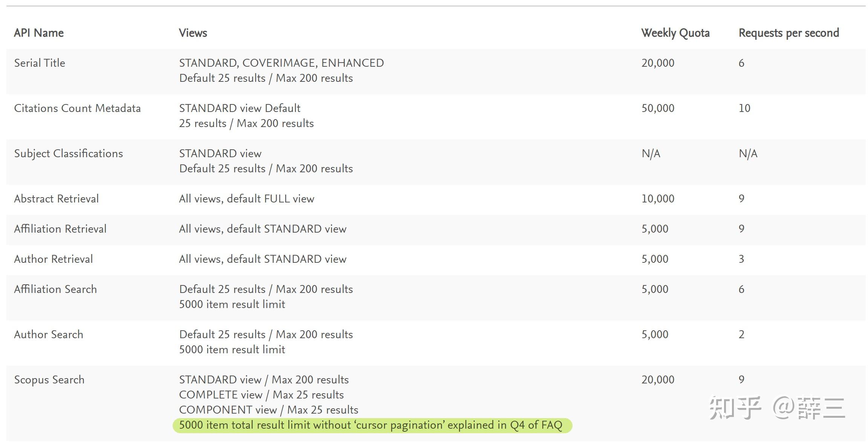868x443 pixels.
Task: Click the Weekly Quota column header
Action: (x=675, y=33)
